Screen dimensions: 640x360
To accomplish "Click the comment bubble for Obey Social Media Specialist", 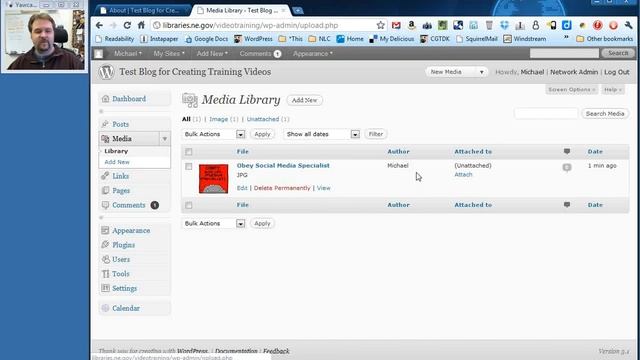I will click(x=567, y=167).
